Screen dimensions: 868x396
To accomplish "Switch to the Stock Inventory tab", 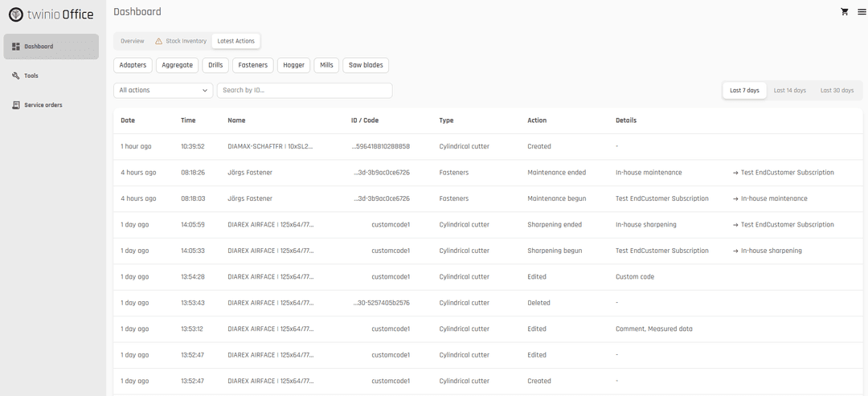I will point(181,41).
